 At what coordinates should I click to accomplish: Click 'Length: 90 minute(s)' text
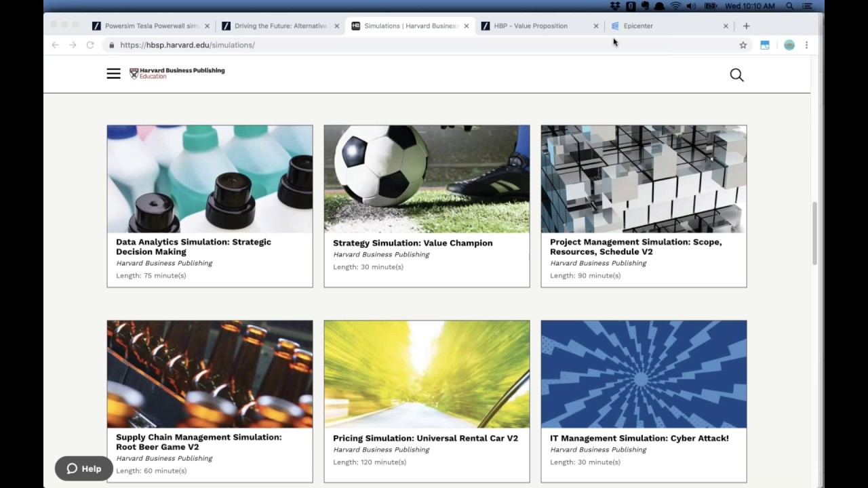(585, 275)
